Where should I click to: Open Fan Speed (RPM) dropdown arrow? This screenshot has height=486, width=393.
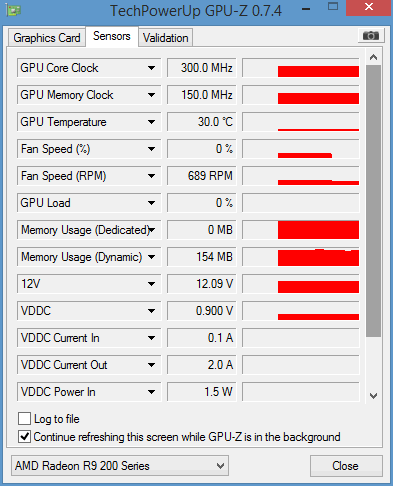click(151, 176)
